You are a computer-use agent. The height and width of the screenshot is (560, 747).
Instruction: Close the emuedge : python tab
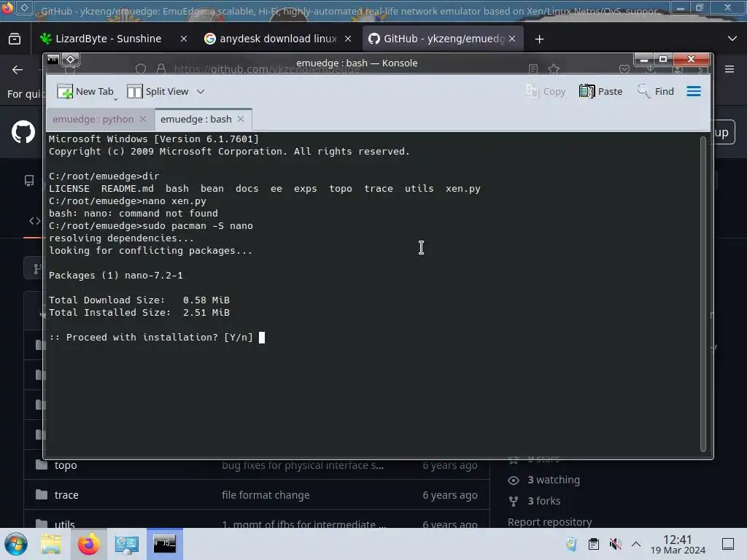(x=143, y=119)
